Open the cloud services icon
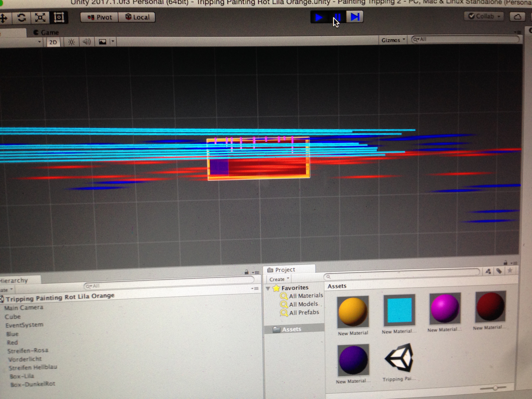 click(517, 17)
